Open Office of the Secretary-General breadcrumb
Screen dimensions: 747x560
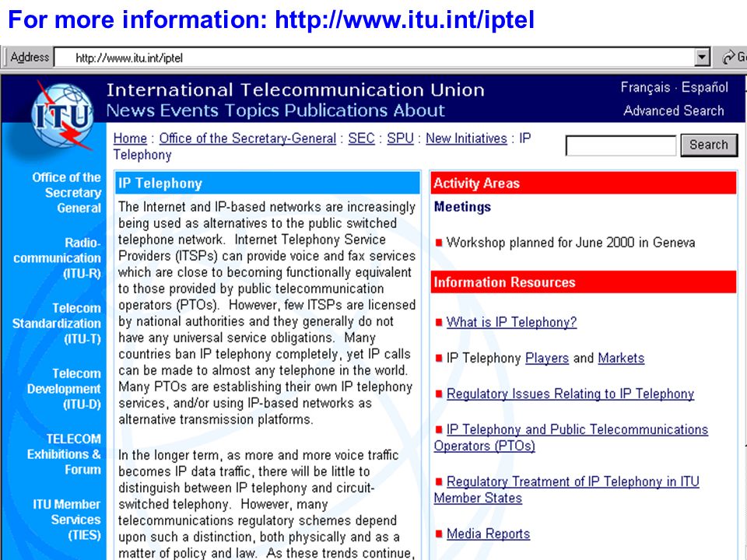[x=247, y=138]
